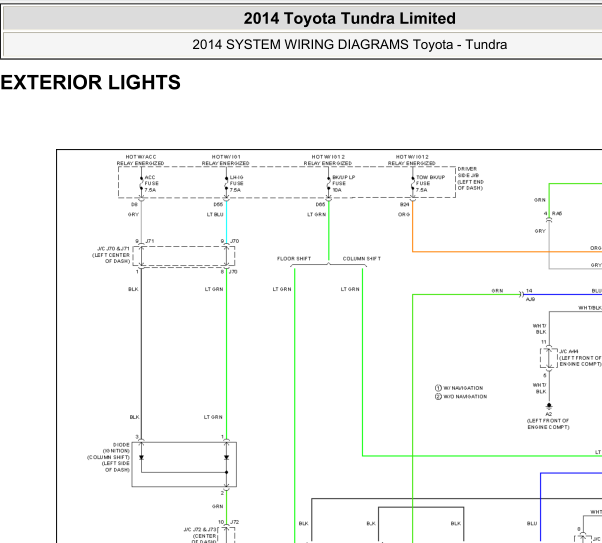Click the 'W/ NAVIGATION' legend note

click(463, 388)
